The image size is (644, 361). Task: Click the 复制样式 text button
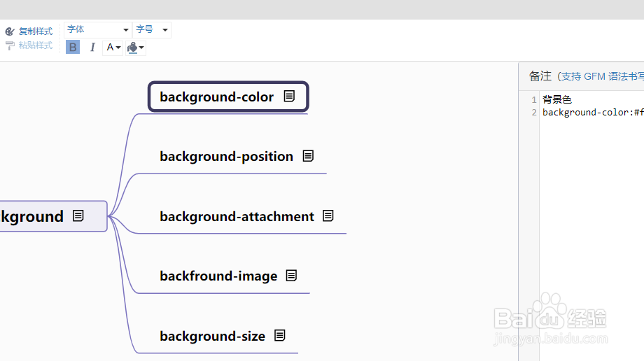[36, 31]
